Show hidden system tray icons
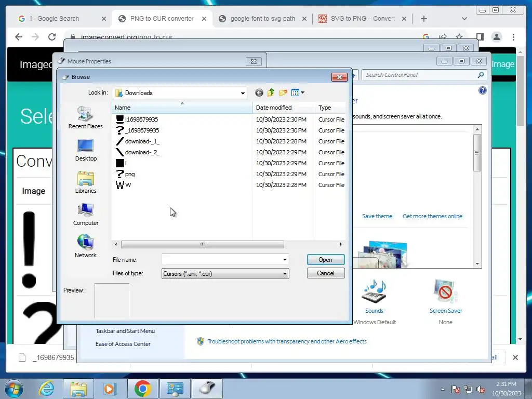The height and width of the screenshot is (399, 532). click(x=443, y=389)
